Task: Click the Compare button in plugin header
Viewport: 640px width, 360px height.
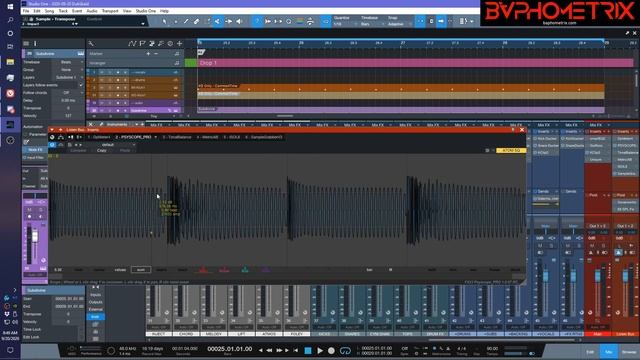Action: coord(78,151)
